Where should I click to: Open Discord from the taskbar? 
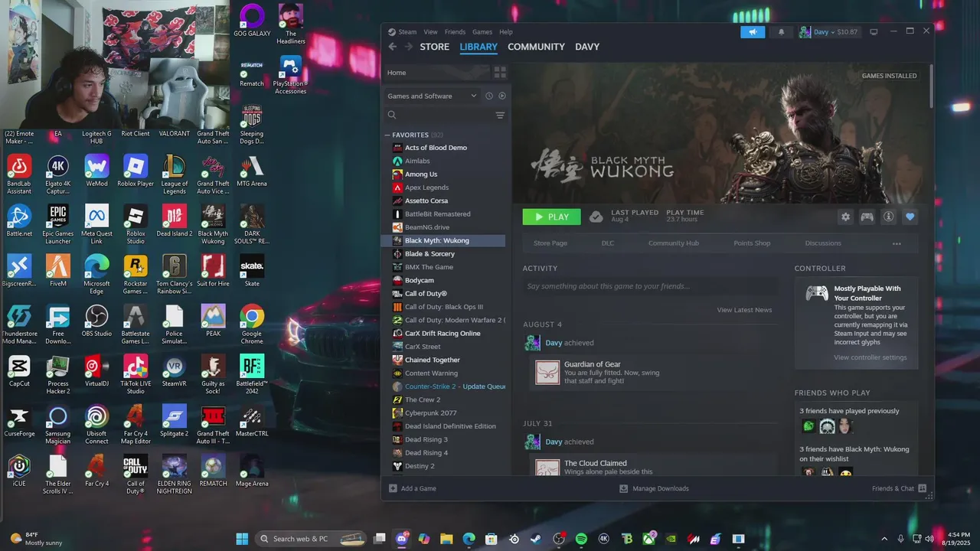point(402,539)
